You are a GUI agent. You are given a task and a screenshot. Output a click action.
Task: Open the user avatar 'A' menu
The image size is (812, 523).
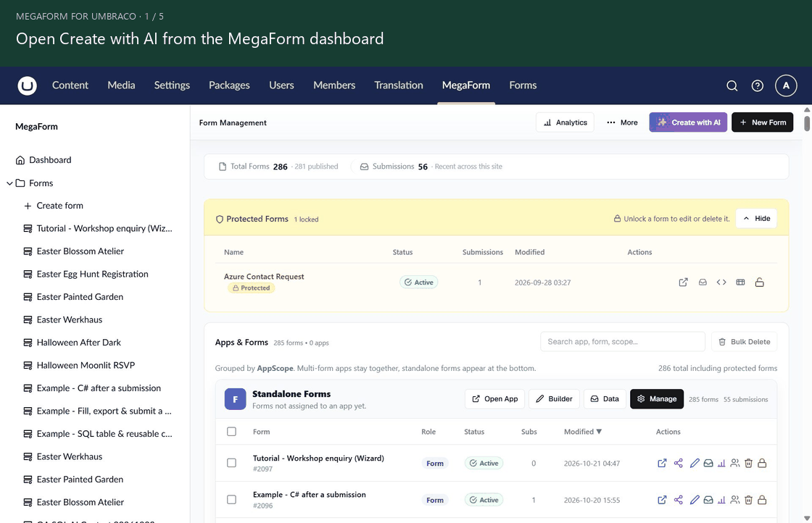786,86
